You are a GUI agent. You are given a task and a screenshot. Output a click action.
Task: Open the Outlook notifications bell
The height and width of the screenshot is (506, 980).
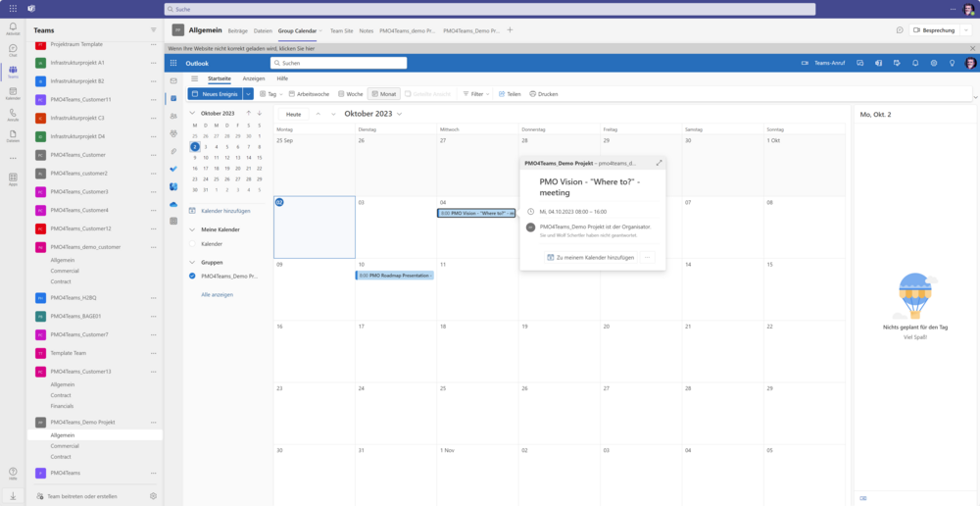pyautogui.click(x=915, y=63)
